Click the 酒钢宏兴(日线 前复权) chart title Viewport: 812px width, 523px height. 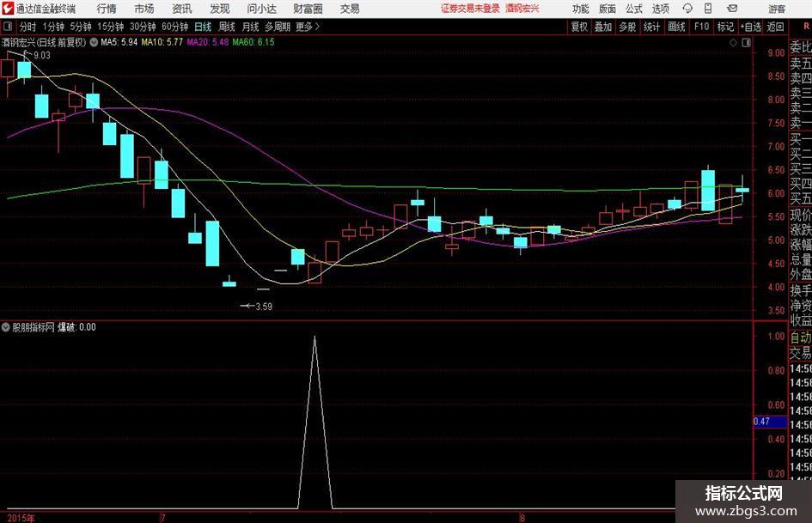coord(44,42)
